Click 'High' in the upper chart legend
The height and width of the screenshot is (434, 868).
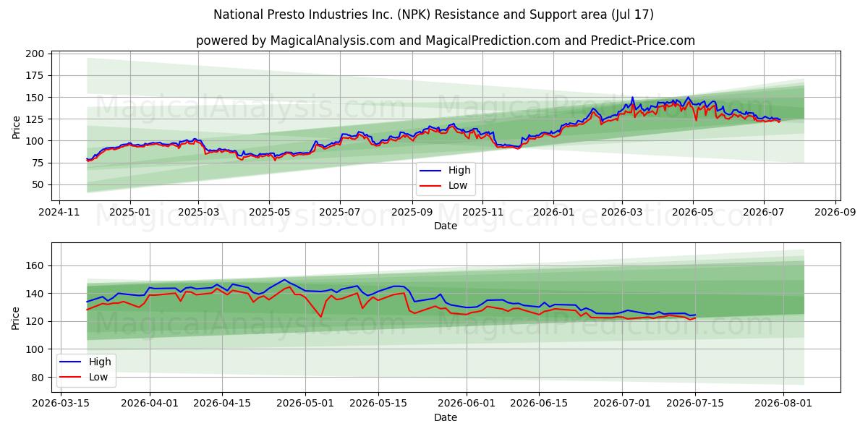pos(459,170)
